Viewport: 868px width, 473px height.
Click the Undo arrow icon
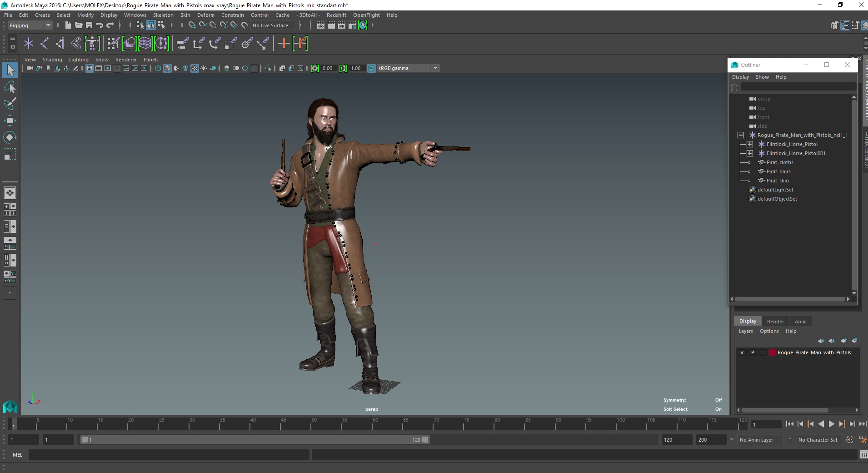99,25
